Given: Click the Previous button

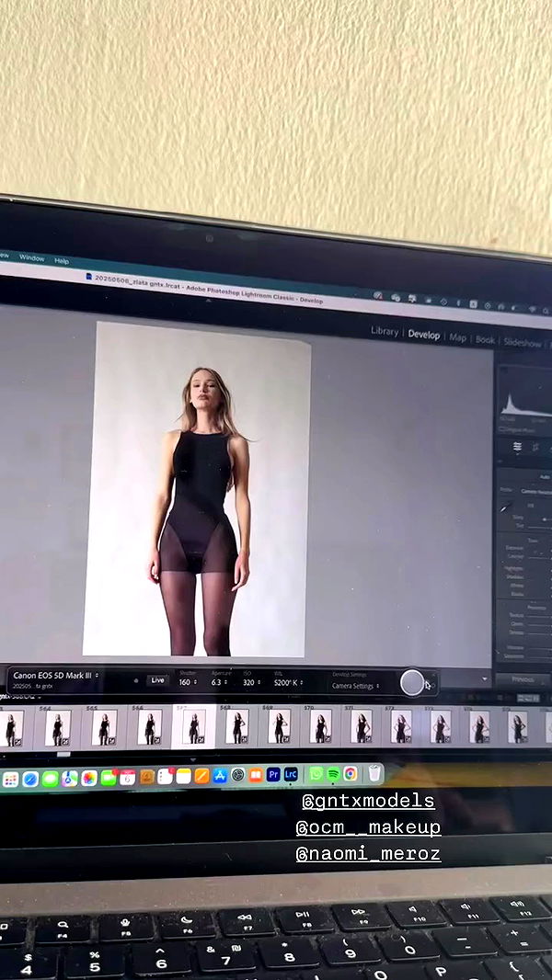Looking at the screenshot, I should coord(523,679).
